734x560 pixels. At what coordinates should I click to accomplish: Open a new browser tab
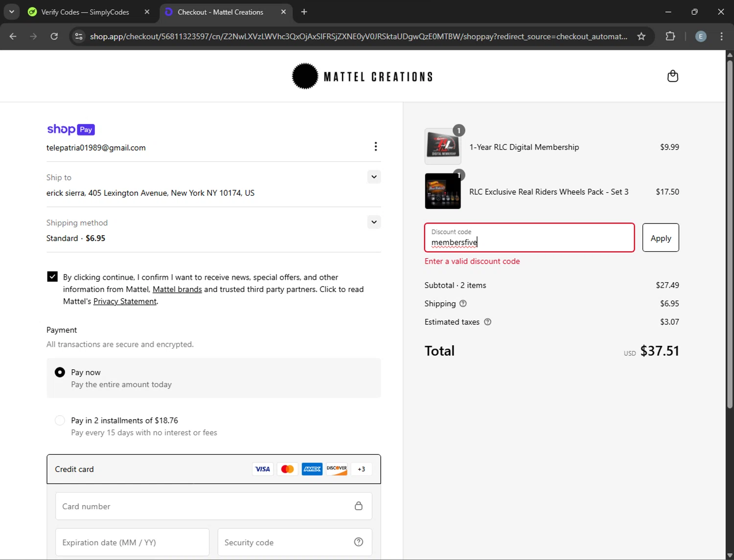[304, 12]
